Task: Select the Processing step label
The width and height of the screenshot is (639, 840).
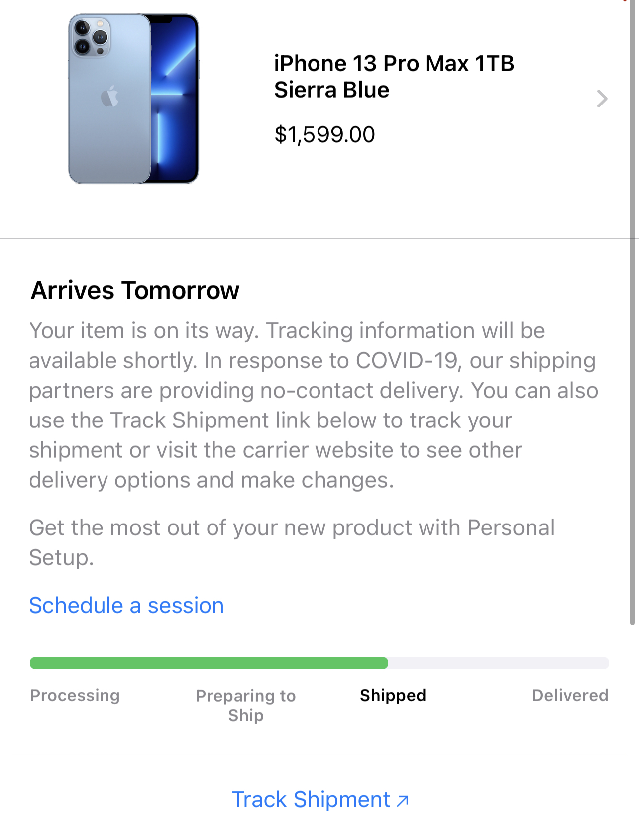Action: (75, 695)
